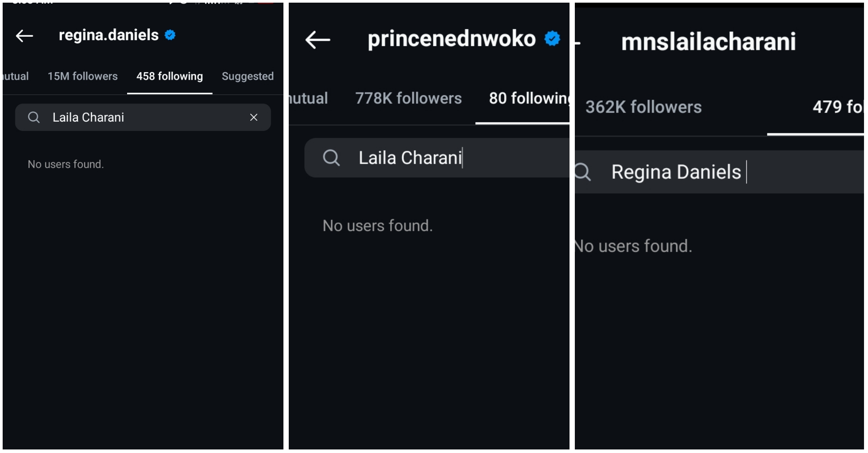The image size is (868, 453).
Task: Select the 458 following tab
Action: [x=170, y=76]
